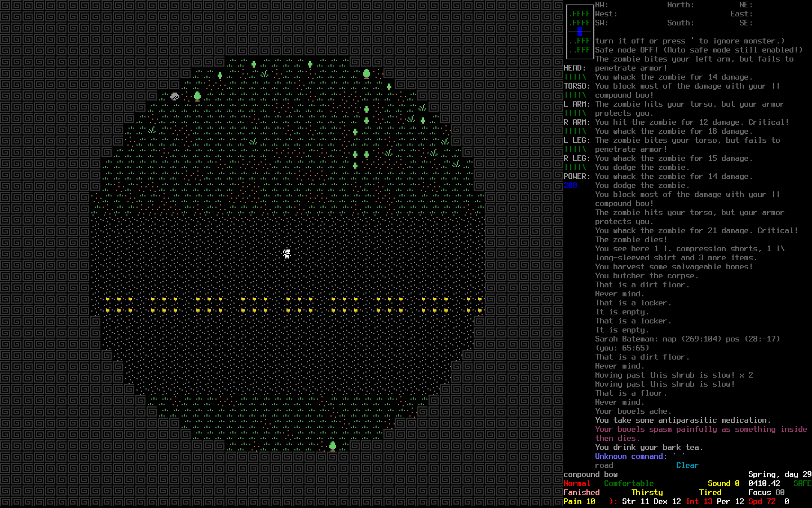Click the Clear weather indicator
812x508 pixels.
688,465
